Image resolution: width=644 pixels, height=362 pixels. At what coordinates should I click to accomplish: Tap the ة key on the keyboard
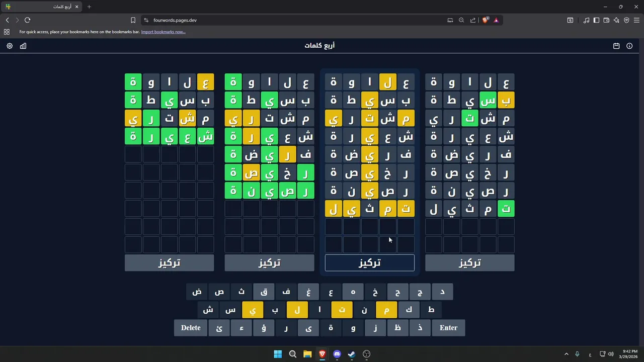point(331,328)
